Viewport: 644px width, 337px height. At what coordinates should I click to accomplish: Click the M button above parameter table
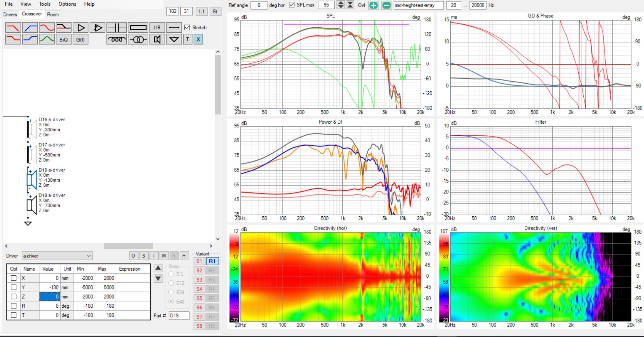[164, 256]
